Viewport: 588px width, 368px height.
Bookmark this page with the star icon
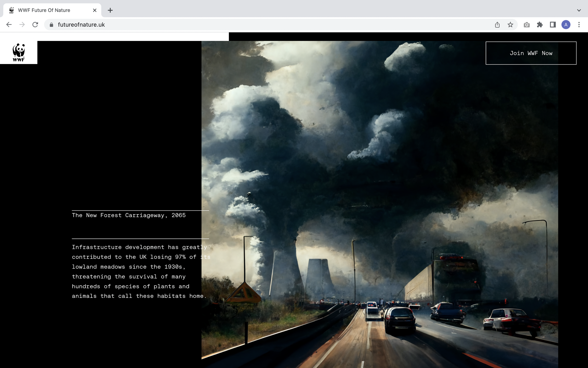coord(510,24)
